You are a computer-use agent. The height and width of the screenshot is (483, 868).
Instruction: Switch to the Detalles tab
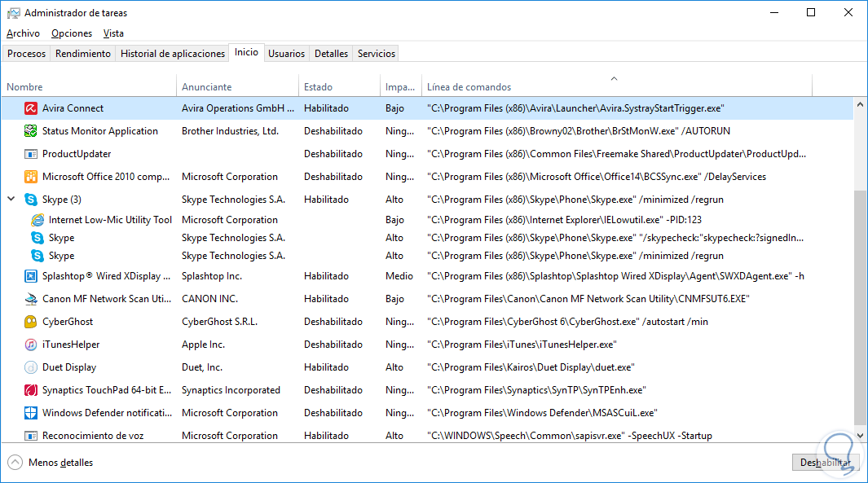[x=331, y=54]
